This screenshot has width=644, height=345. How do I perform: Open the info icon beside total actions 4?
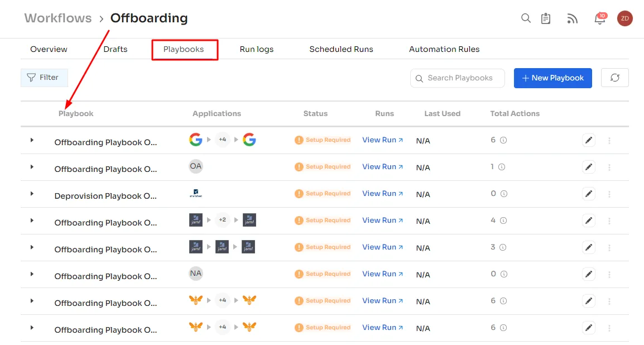click(503, 221)
